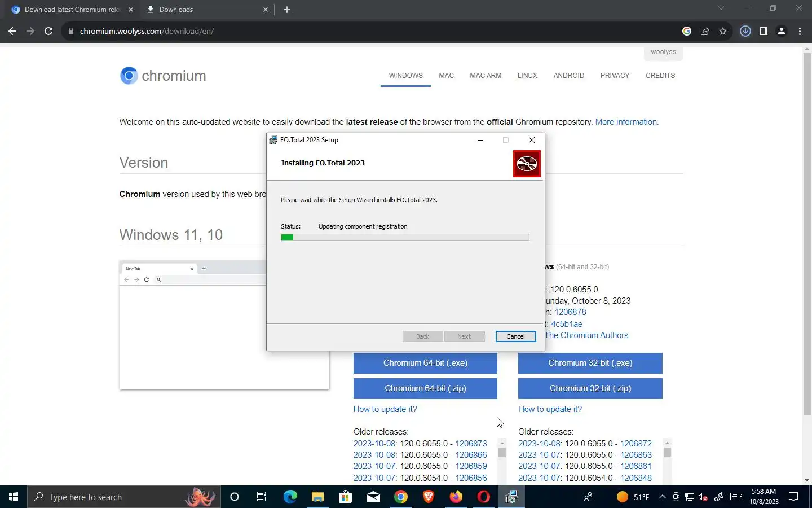The image size is (812, 508).
Task: Download Chromium 32-bit (.exe)
Action: tap(590, 363)
